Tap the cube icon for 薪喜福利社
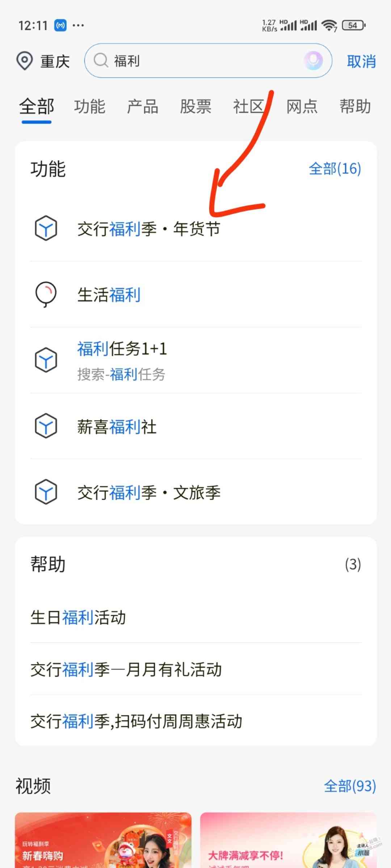The width and height of the screenshot is (391, 868). [46, 426]
